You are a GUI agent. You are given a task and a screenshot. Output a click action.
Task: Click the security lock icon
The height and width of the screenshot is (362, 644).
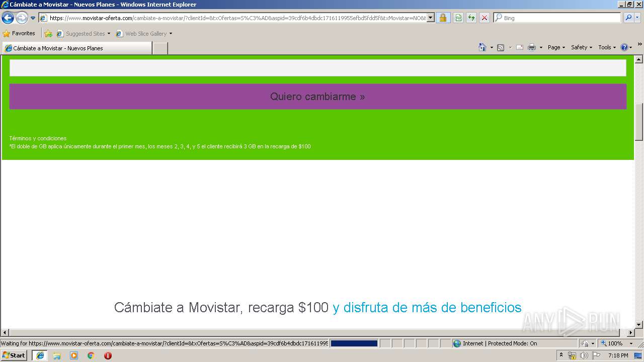point(443,18)
